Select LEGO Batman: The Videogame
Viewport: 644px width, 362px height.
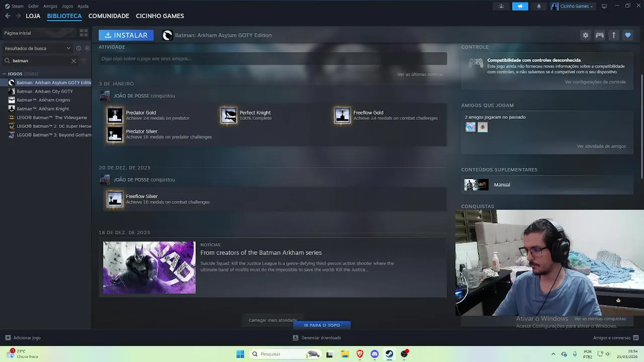click(52, 118)
